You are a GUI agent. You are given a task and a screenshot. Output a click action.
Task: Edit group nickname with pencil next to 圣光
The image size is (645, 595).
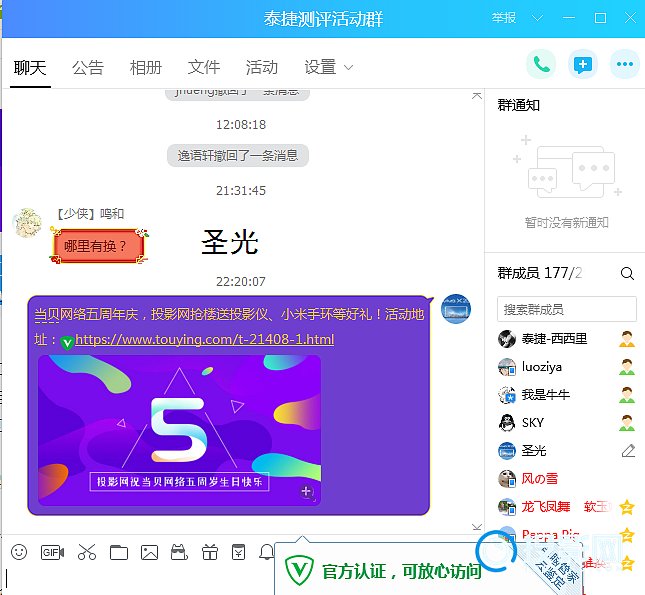pos(628,451)
